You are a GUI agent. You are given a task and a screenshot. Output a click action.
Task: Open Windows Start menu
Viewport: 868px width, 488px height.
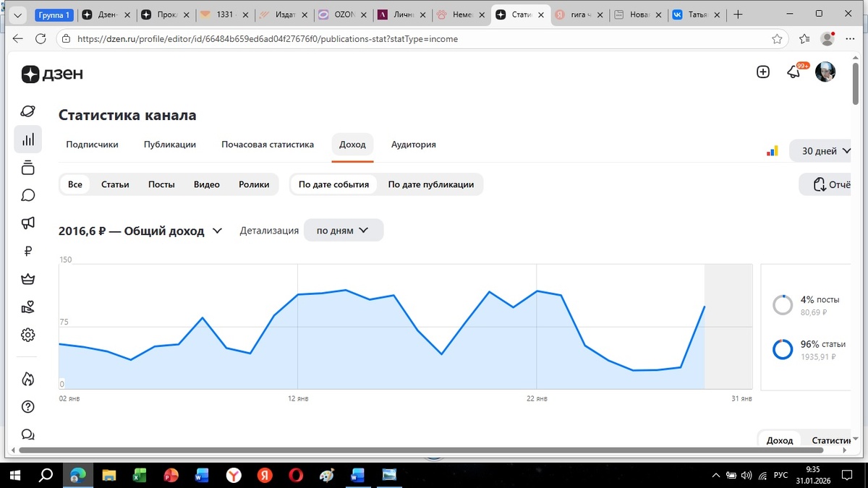14,475
